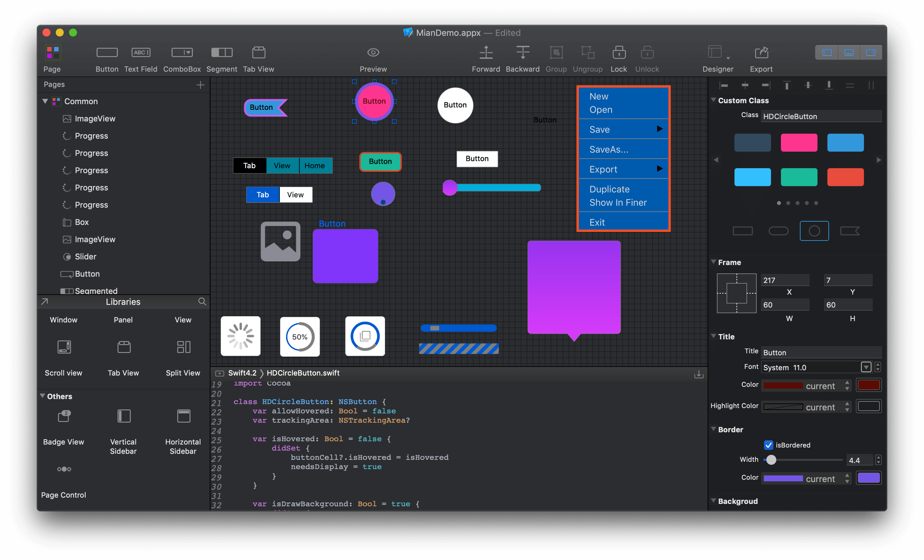The image size is (924, 560).
Task: Click the white round Button on canvas
Action: pyautogui.click(x=455, y=105)
